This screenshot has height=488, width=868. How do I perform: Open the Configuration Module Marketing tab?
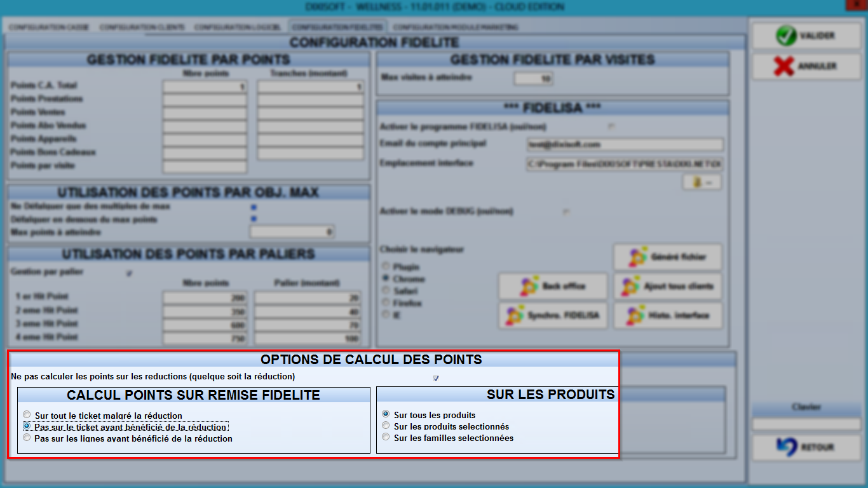coord(455,27)
